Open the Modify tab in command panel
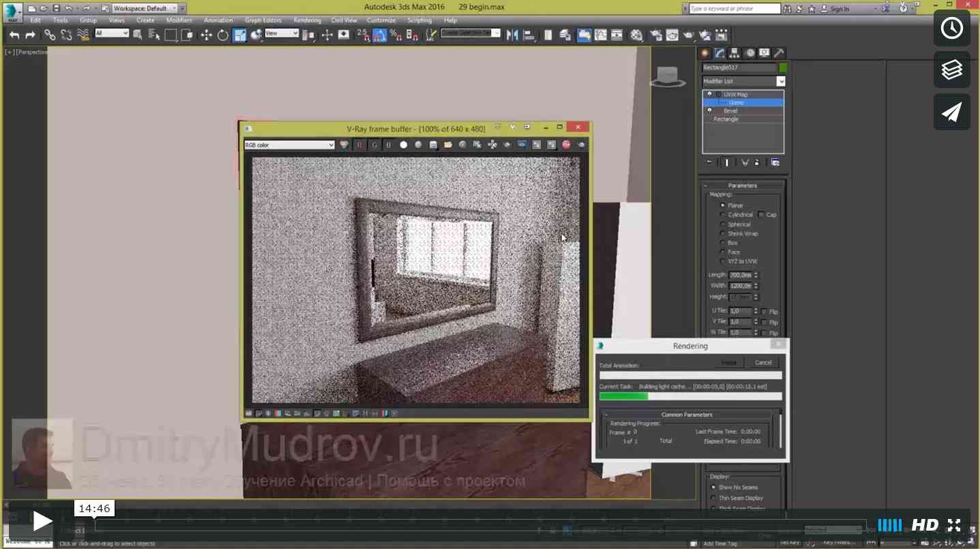This screenshot has height=549, width=980. (x=719, y=53)
